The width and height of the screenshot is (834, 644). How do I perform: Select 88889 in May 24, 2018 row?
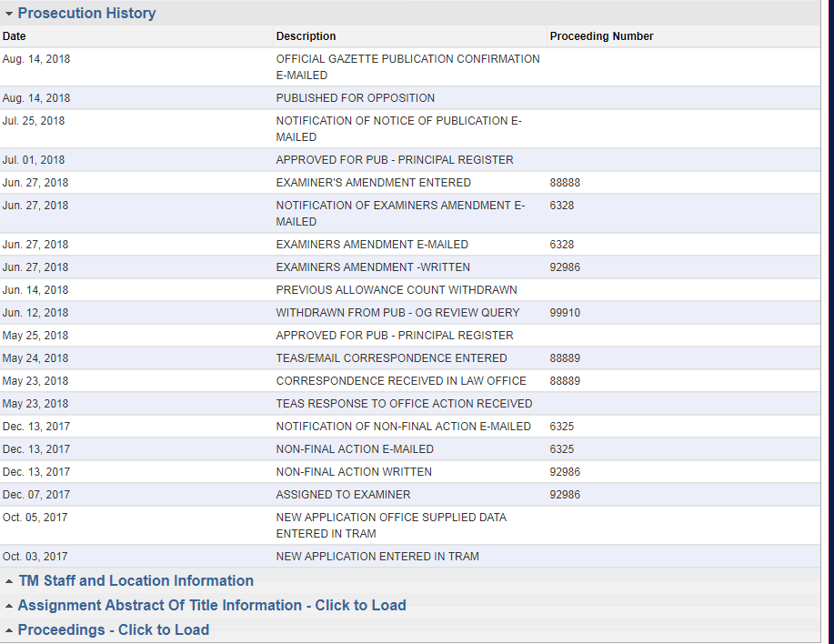pyautogui.click(x=565, y=358)
